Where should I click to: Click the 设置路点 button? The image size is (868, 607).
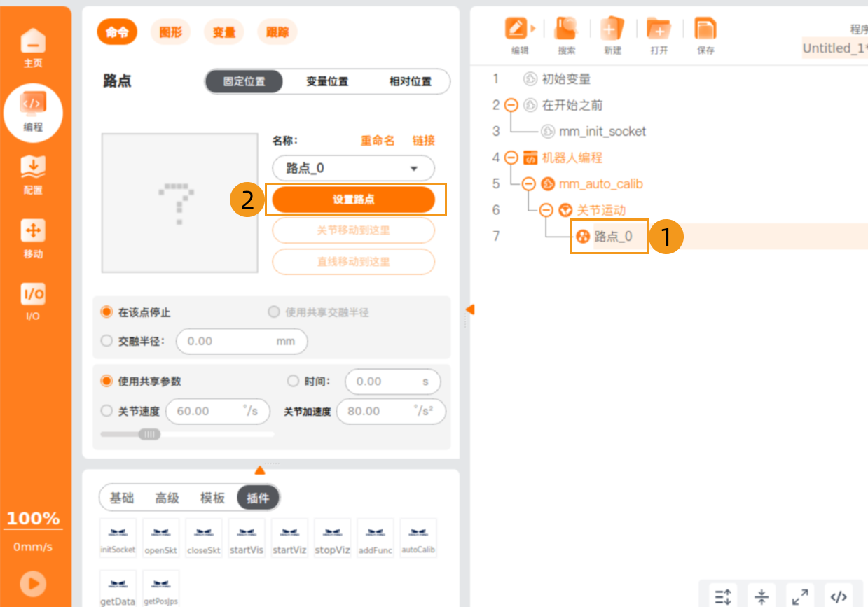[353, 200]
